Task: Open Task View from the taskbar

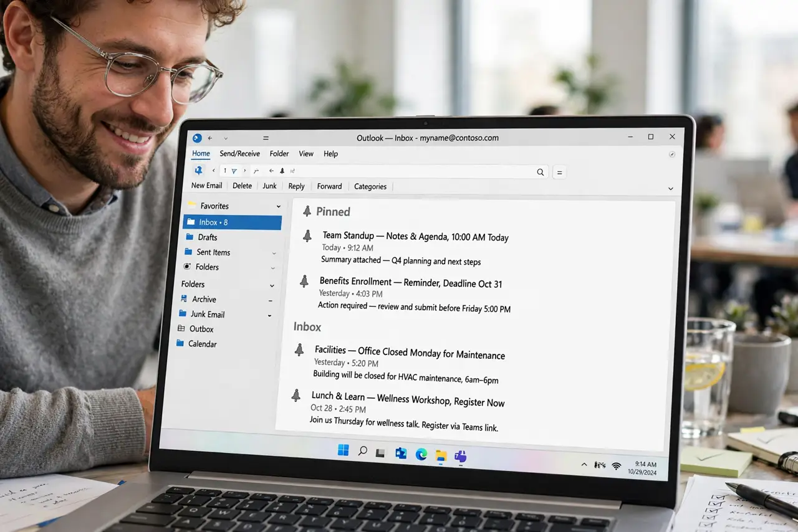Action: point(380,453)
